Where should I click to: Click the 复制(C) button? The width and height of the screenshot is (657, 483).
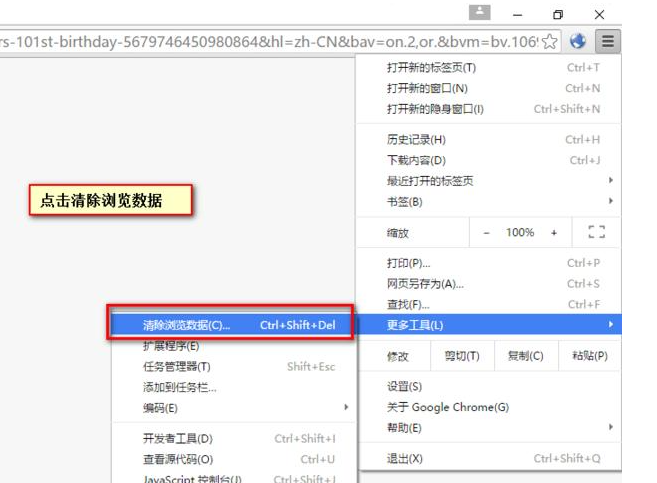(526, 356)
